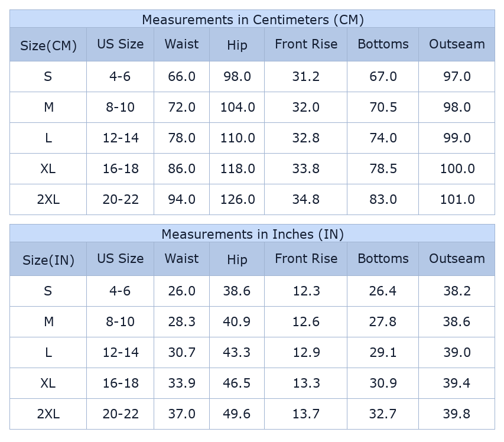Click the 13.3 front rise cell
This screenshot has width=504, height=442.
click(x=305, y=383)
